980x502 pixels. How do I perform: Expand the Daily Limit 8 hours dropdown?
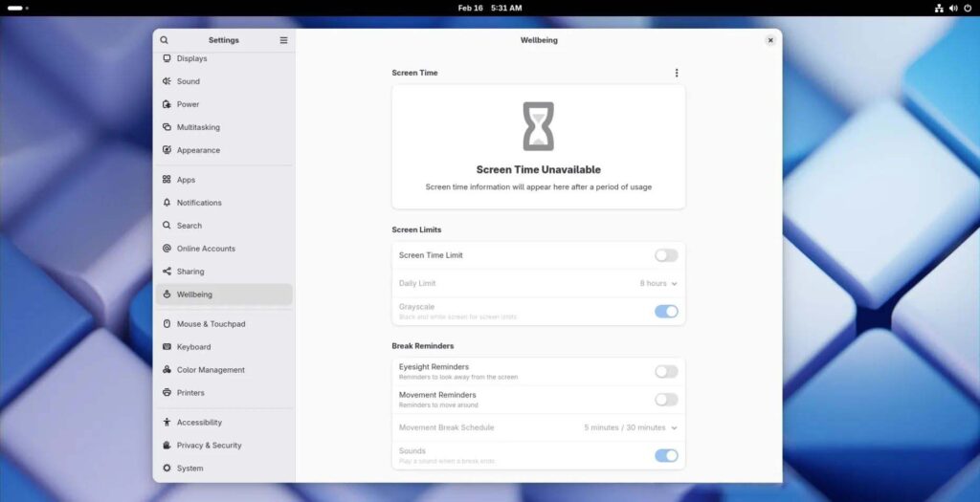tap(658, 284)
